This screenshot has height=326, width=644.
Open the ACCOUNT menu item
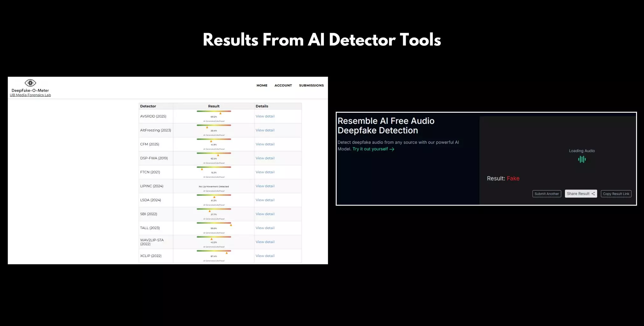coord(283,85)
